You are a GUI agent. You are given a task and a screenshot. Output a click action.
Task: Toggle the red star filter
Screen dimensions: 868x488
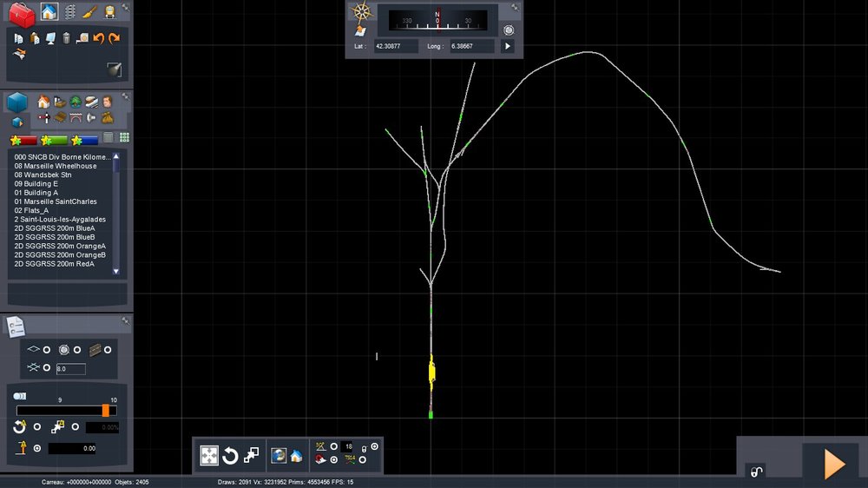(23, 140)
